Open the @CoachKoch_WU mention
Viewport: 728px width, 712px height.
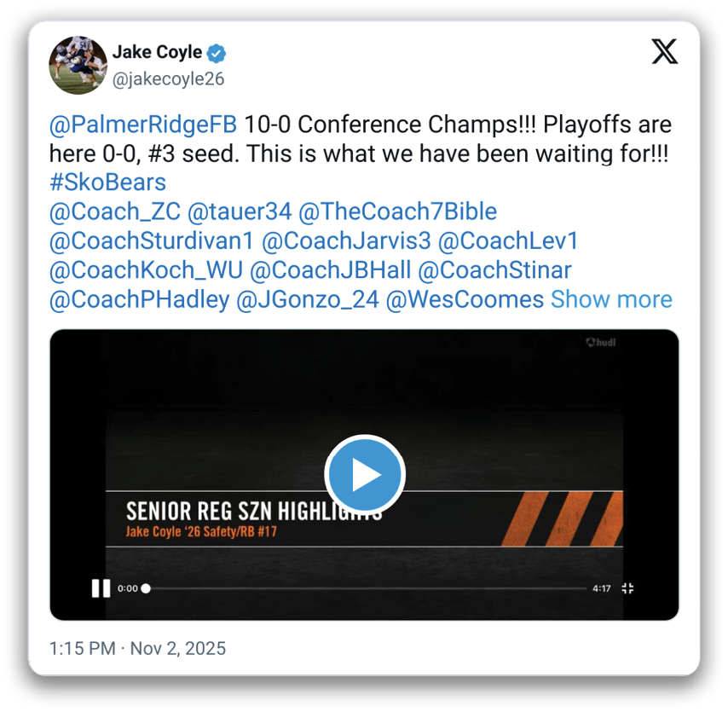tap(146, 270)
